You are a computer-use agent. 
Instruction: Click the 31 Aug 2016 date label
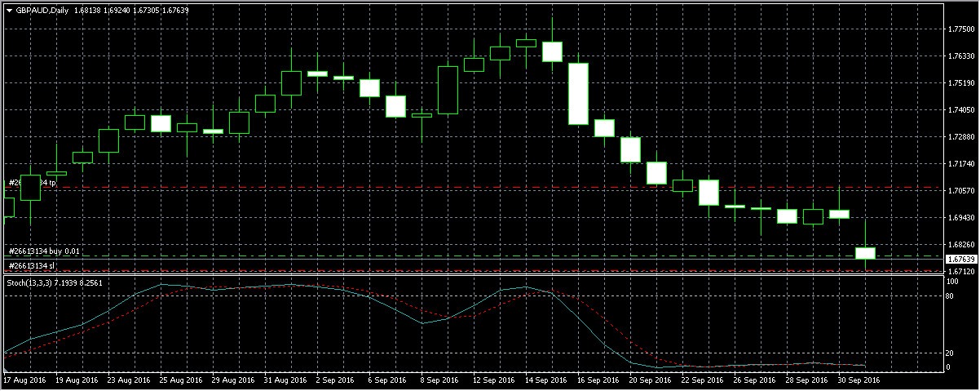click(287, 380)
